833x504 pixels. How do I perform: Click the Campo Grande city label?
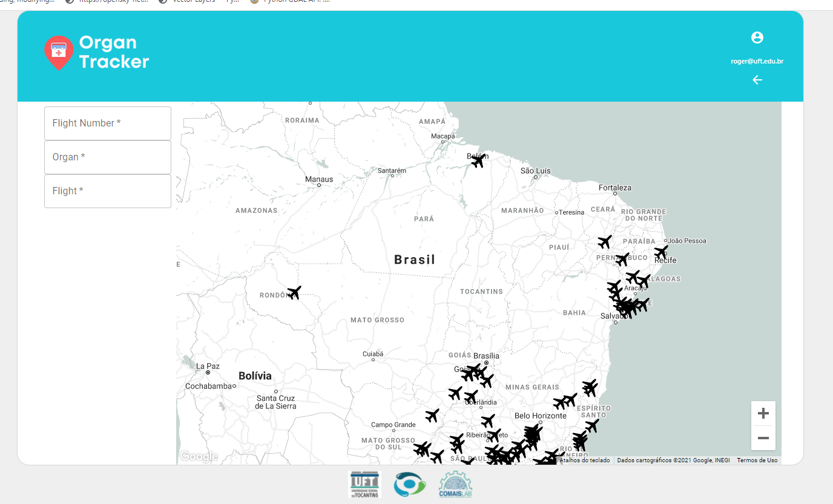click(x=393, y=425)
